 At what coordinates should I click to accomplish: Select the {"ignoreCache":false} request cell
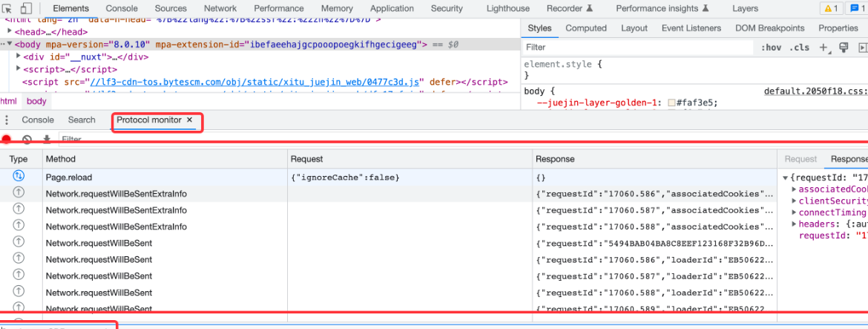tap(410, 177)
